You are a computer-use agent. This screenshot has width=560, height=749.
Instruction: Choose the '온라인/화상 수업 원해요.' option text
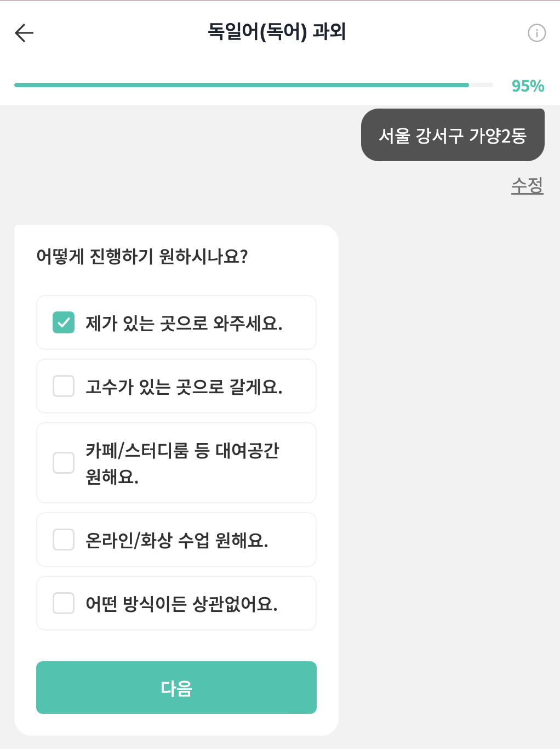coord(177,540)
